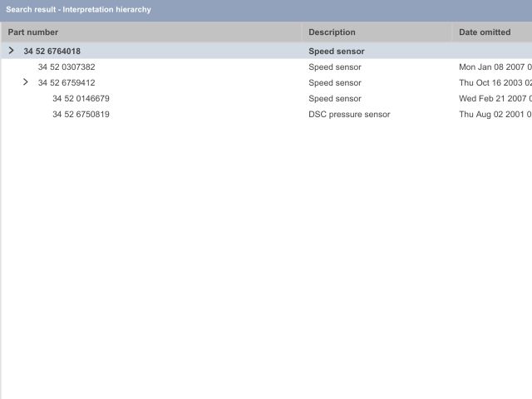This screenshot has width=532, height=399.
Task: Click the Thu Aug 02 2001 date cell
Action: pos(495,115)
